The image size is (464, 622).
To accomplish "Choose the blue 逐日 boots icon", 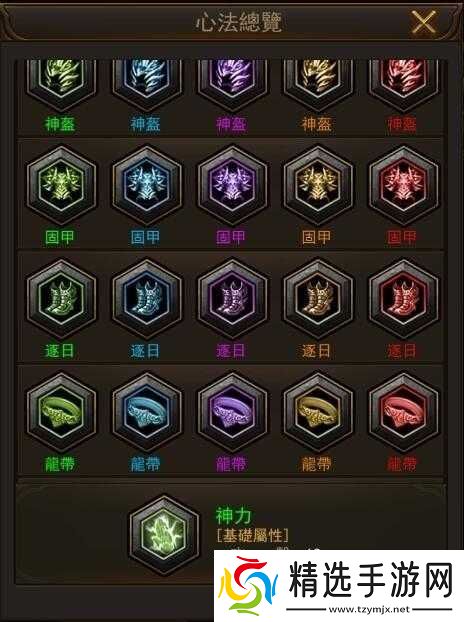I will tap(146, 299).
